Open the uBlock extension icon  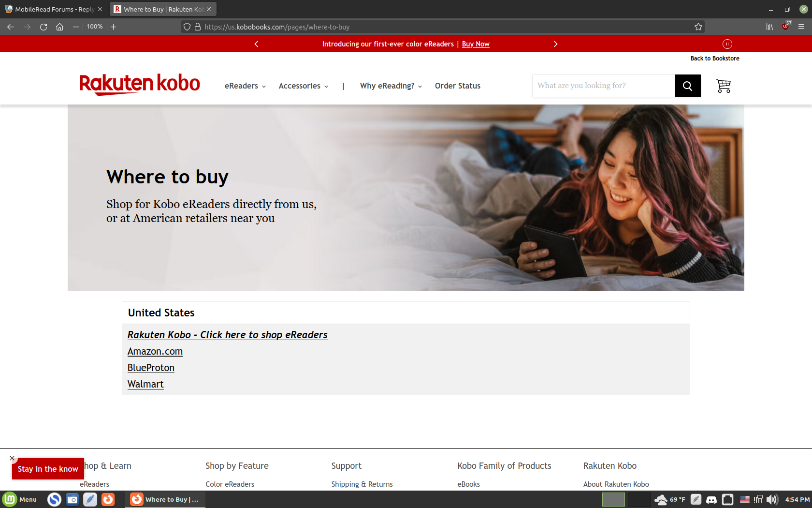(x=786, y=27)
